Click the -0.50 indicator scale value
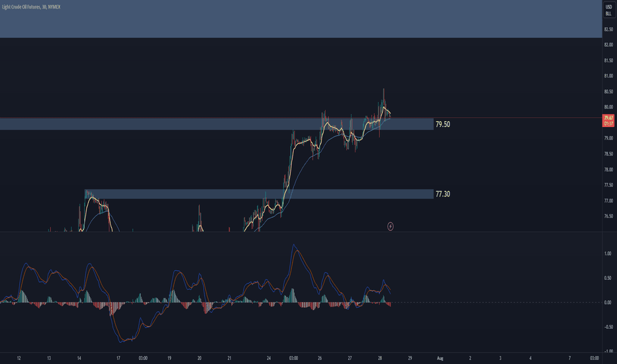The height and width of the screenshot is (364, 617). (607, 327)
